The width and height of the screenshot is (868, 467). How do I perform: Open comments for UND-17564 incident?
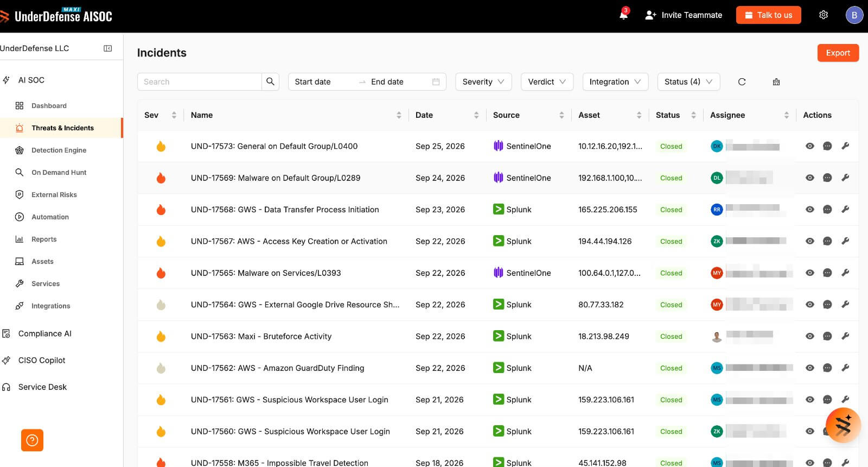827,305
